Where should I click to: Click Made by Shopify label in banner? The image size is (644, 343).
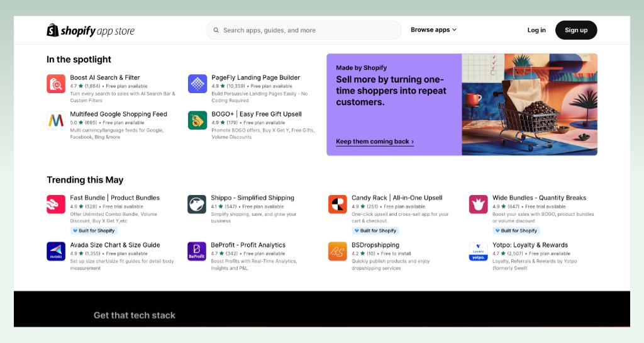[362, 68]
